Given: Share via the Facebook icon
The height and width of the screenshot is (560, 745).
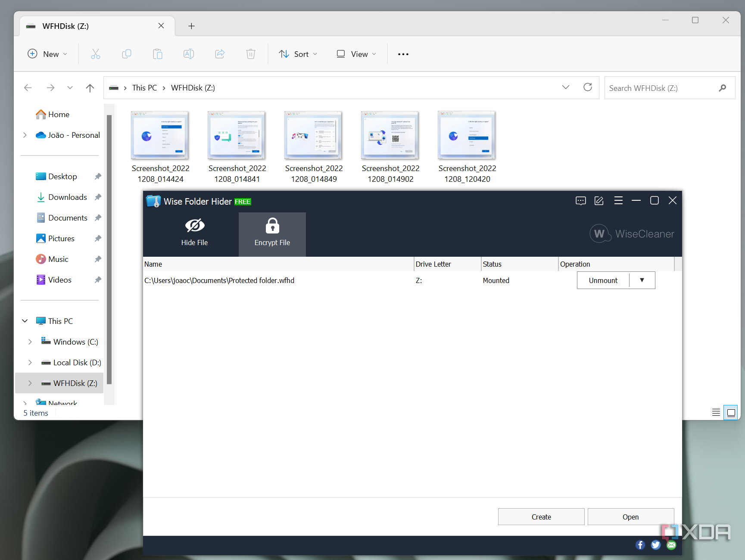Looking at the screenshot, I should [x=640, y=544].
